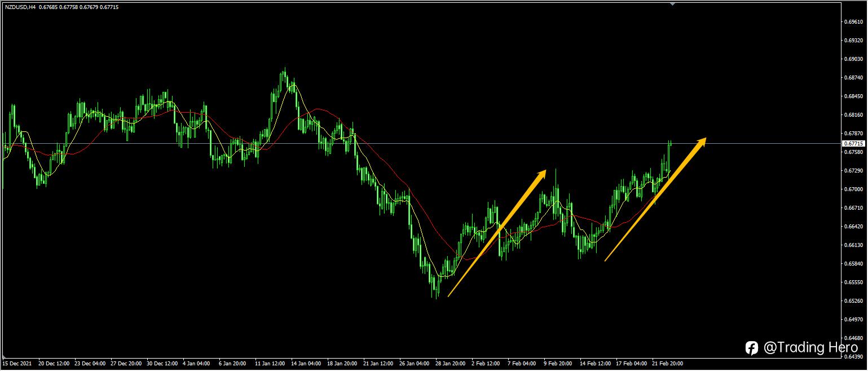The width and height of the screenshot is (868, 371).
Task: Click the 23 Dec 04:00 time label
Action: tap(90, 364)
